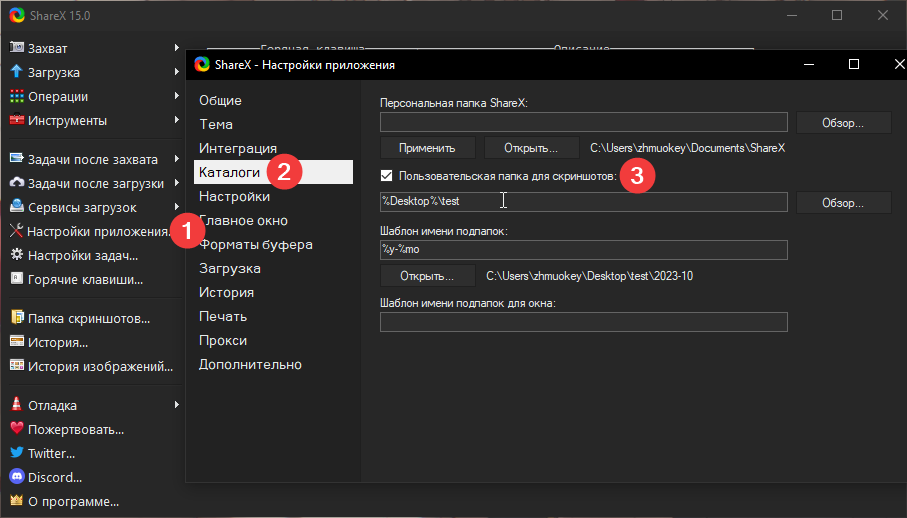Click Обзор for custom screenshots folder
907x518 pixels.
point(843,203)
